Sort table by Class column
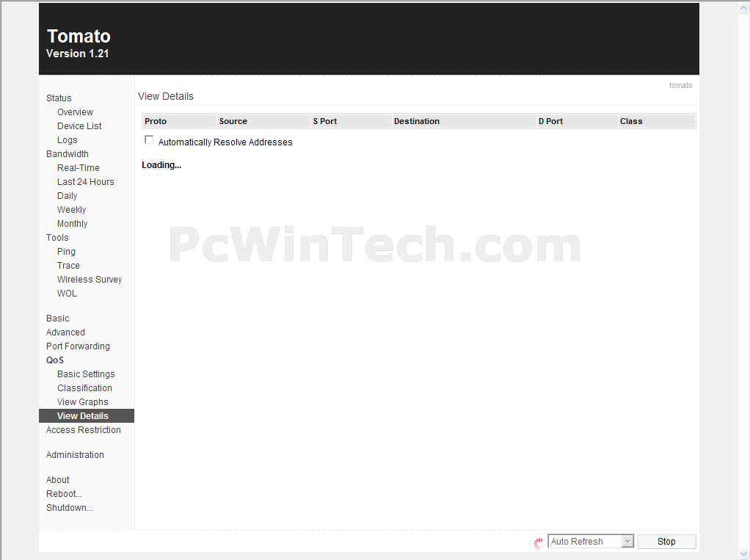Viewport: 750px width, 560px height. click(x=657, y=121)
